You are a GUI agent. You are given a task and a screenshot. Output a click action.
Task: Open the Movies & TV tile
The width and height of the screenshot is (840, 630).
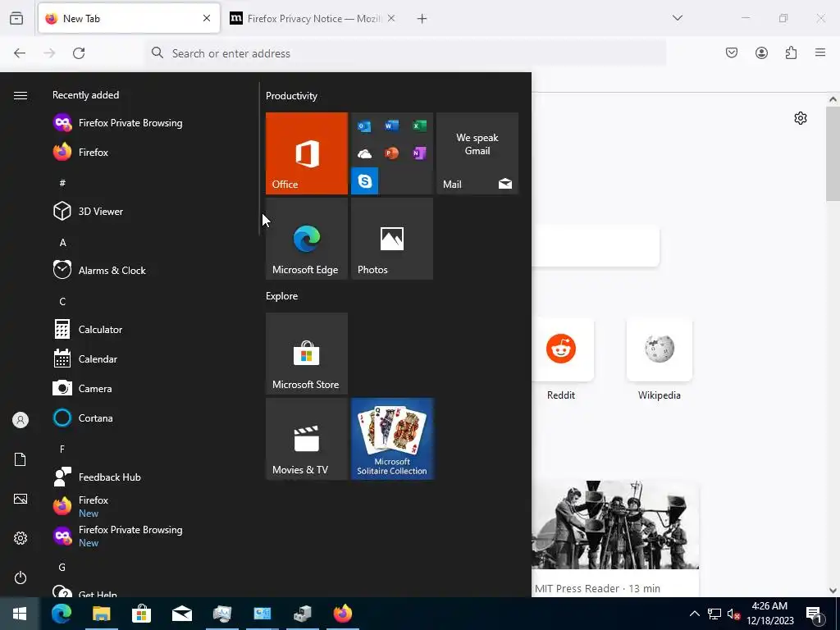(307, 439)
